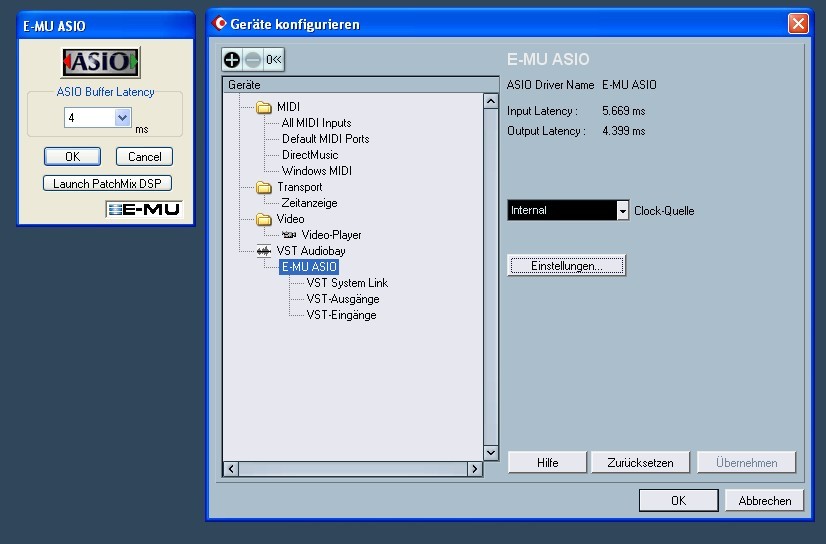Click the Hilfe button
This screenshot has width=826, height=544.
pos(547,462)
